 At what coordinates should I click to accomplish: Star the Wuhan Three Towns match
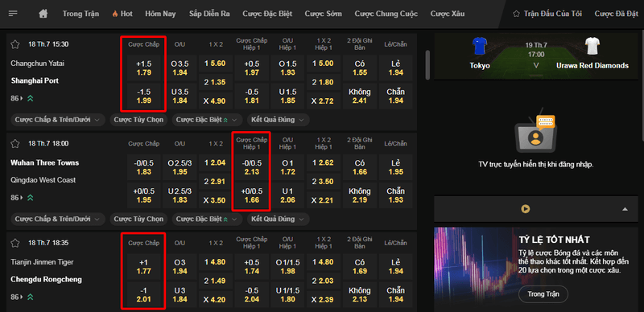(15, 144)
